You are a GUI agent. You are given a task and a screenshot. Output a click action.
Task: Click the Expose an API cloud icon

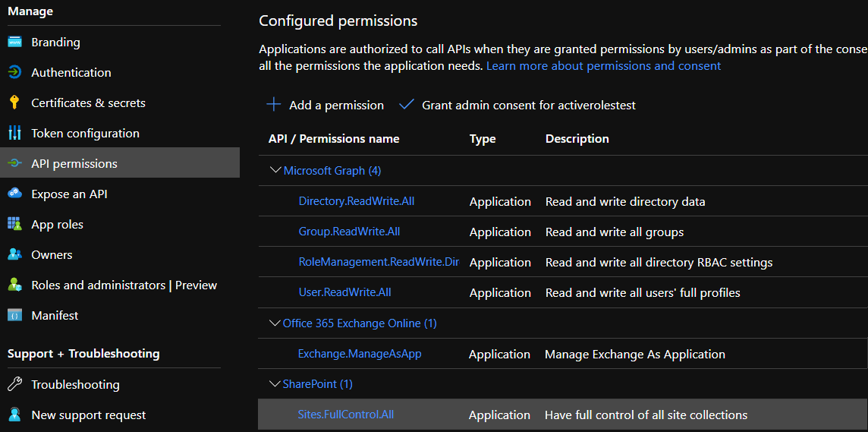pyautogui.click(x=15, y=194)
